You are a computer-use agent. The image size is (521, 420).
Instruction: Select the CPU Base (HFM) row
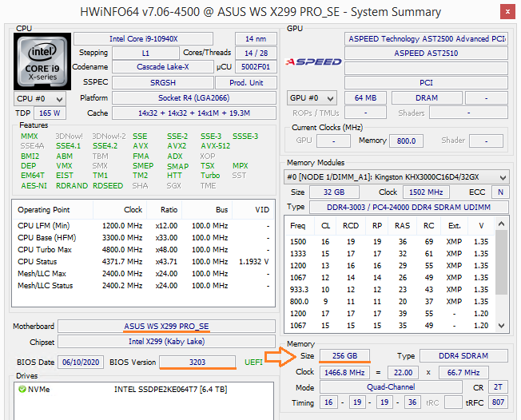click(143, 238)
